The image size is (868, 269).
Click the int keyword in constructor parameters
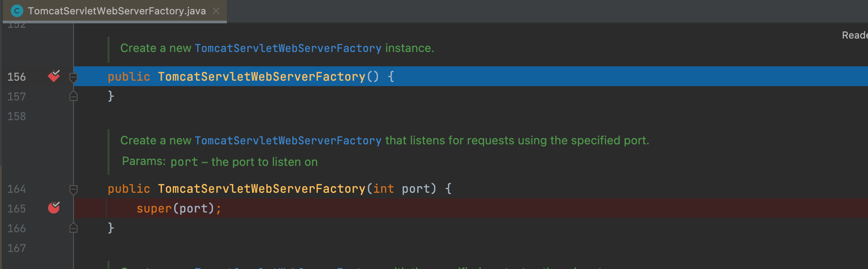pyautogui.click(x=384, y=189)
